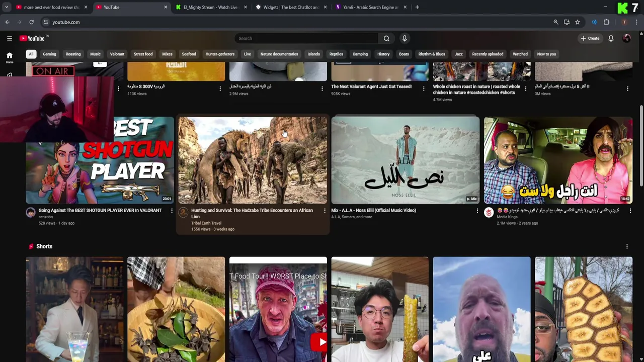The width and height of the screenshot is (644, 362).
Task: Select the All filter chip
Action: pos(31,54)
